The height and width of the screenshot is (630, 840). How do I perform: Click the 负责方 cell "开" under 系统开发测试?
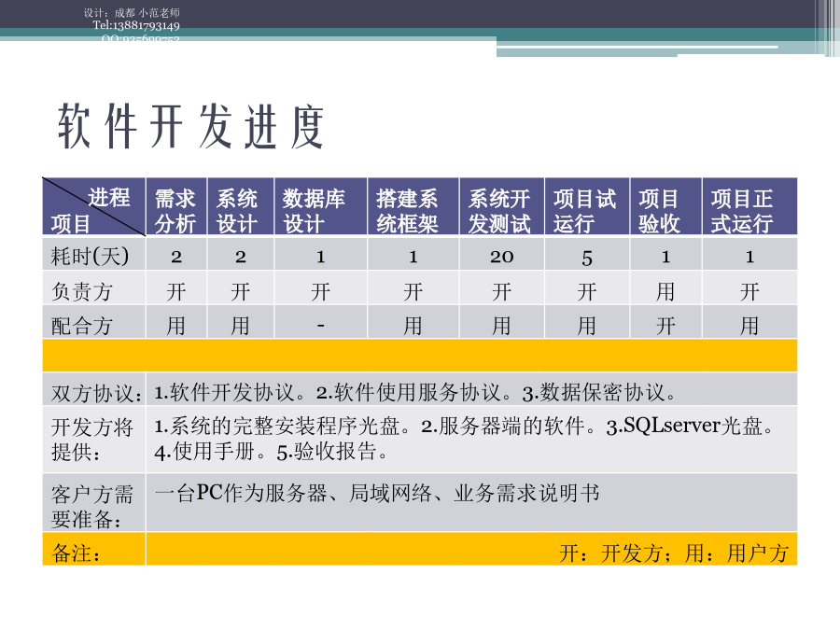click(502, 292)
